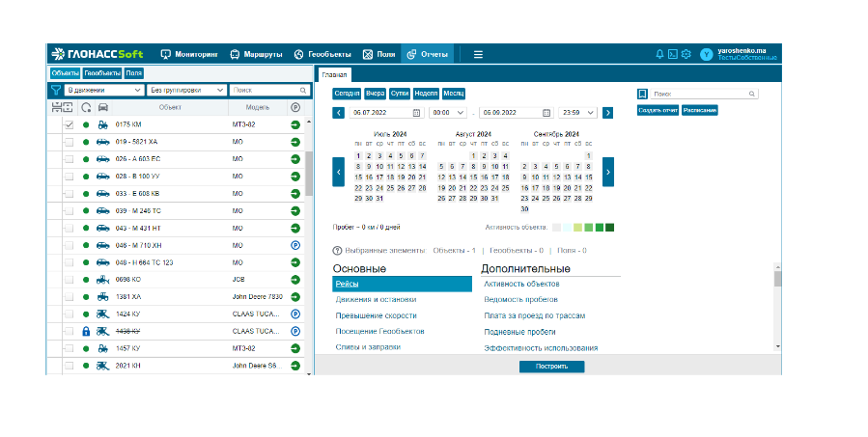868x437 pixels.
Task: Switch to the Геообъекты tab in left panel
Action: tap(101, 72)
